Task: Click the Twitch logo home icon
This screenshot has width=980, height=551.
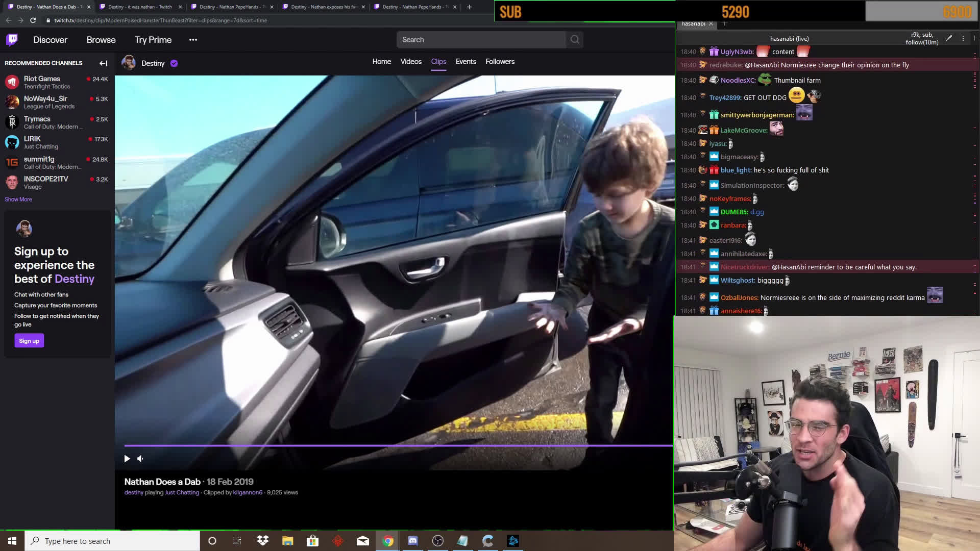Action: 12,39
